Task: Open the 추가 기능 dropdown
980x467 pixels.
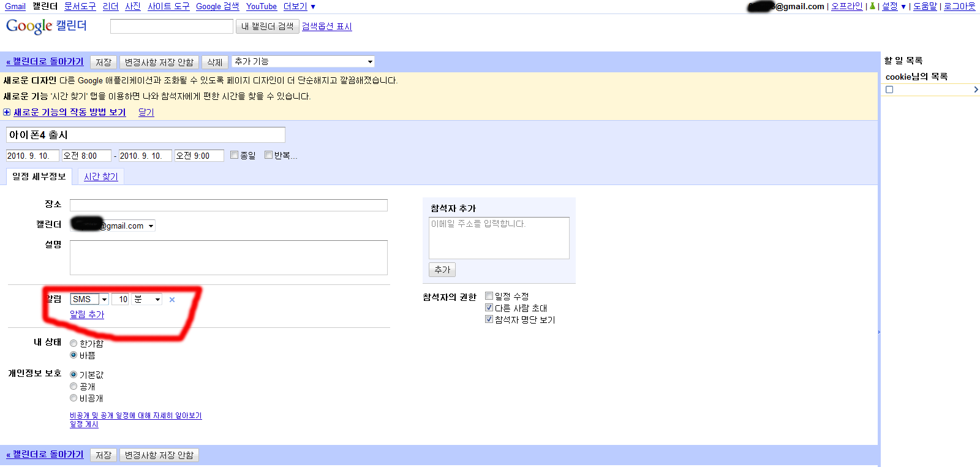Action: (303, 61)
